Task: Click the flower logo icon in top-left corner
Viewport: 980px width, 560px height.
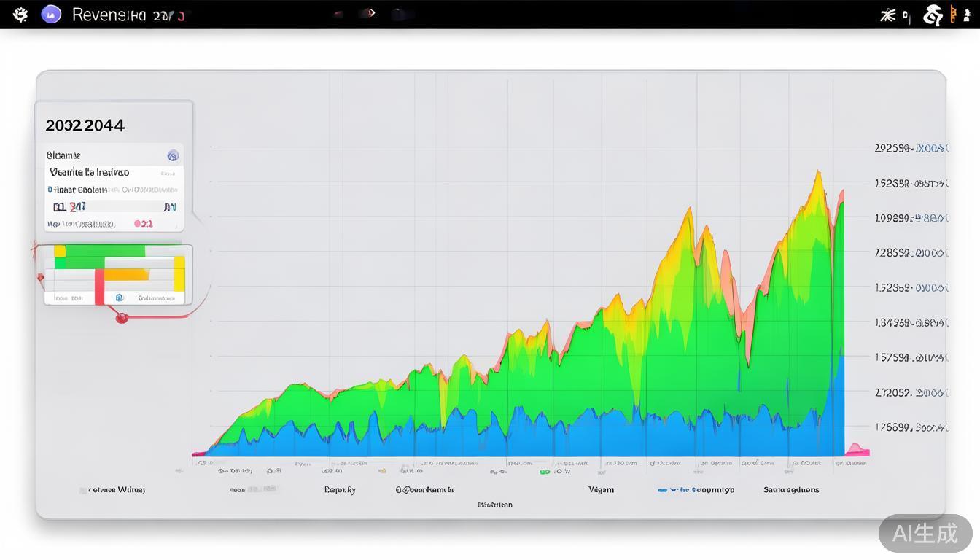Action: [x=20, y=15]
